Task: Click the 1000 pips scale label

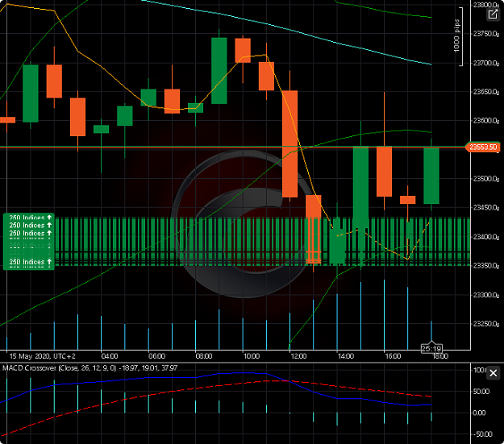Action: [x=456, y=36]
